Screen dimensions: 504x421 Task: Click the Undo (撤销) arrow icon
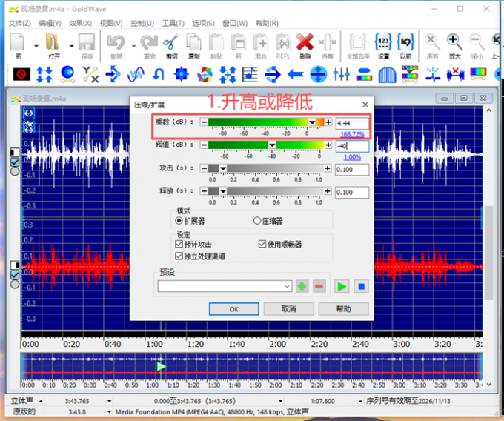coord(116,43)
